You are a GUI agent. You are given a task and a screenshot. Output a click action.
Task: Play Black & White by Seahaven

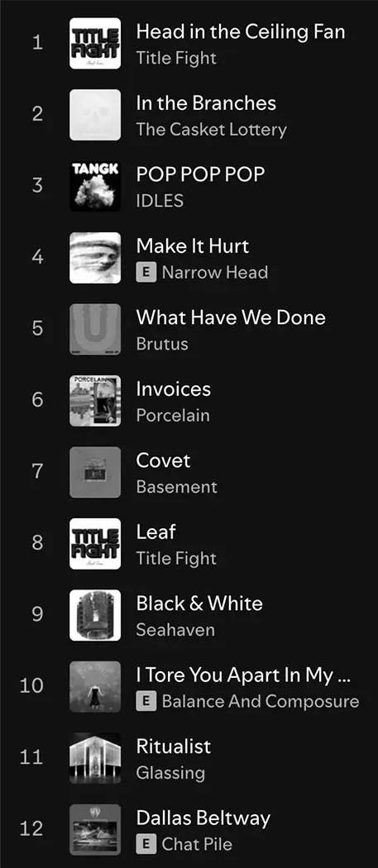199,603
